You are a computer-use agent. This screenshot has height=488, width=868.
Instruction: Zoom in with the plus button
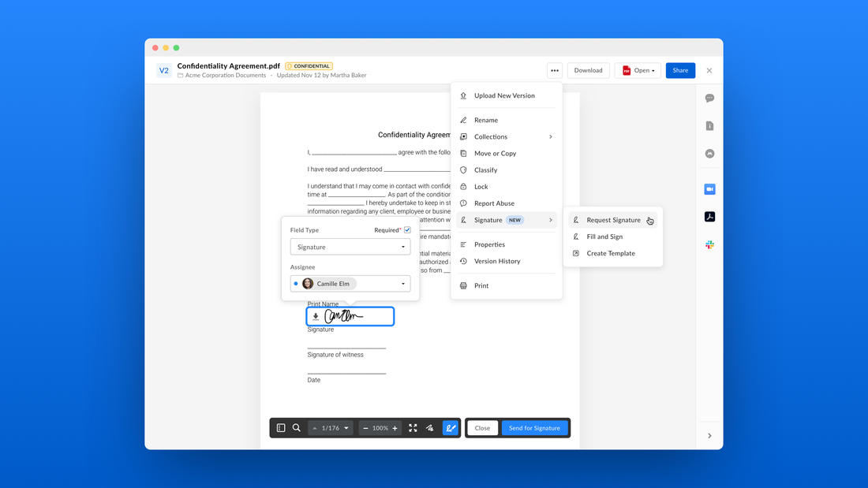[395, 428]
